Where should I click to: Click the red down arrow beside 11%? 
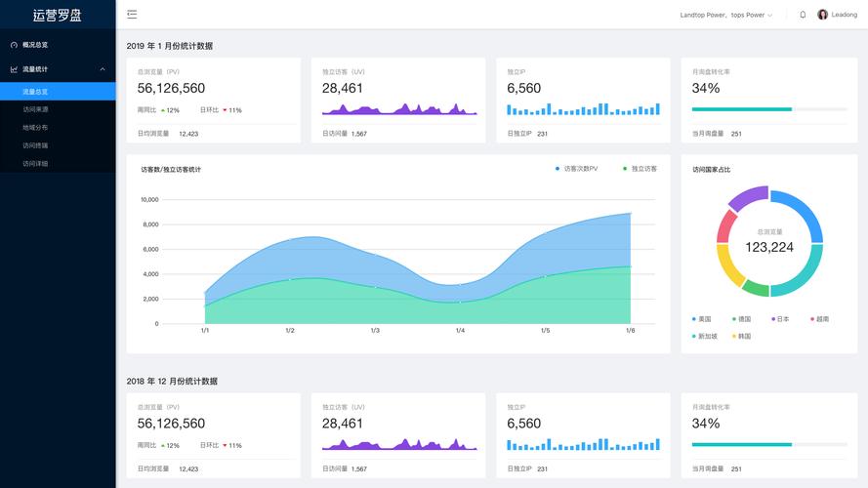[x=225, y=110]
